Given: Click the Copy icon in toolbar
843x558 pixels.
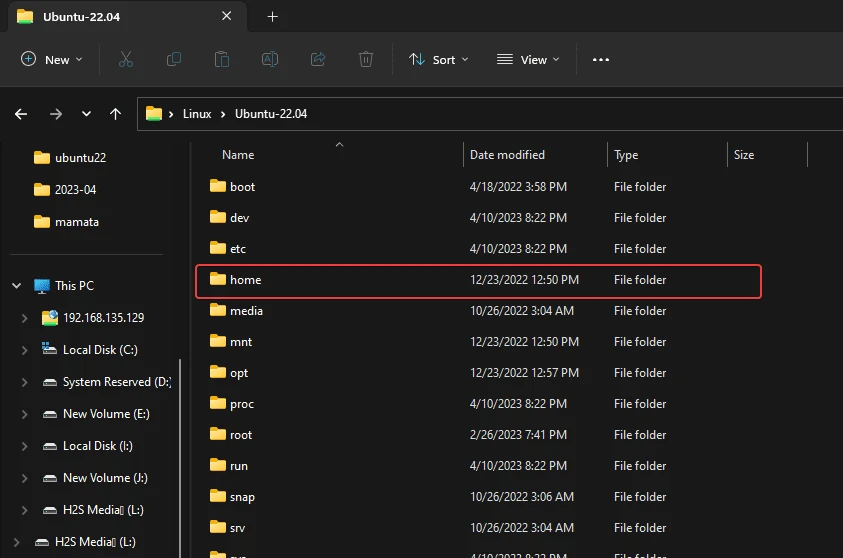Looking at the screenshot, I should coord(174,60).
